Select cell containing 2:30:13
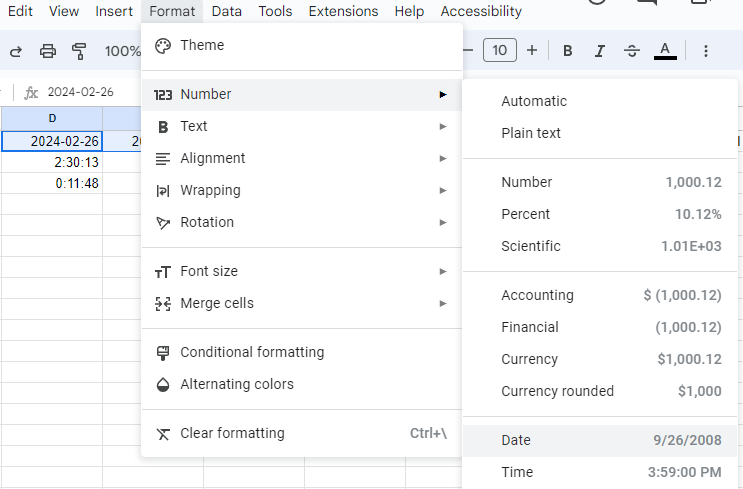Screen dimensions: 743x489 click(x=52, y=162)
